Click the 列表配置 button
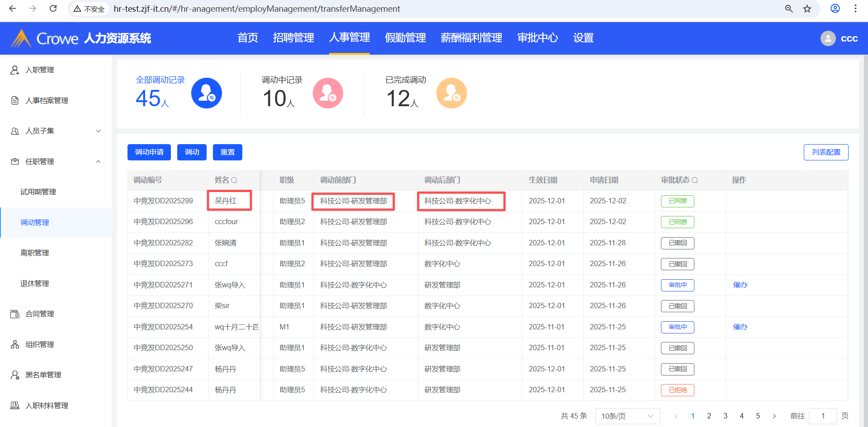This screenshot has height=427, width=868. click(826, 152)
